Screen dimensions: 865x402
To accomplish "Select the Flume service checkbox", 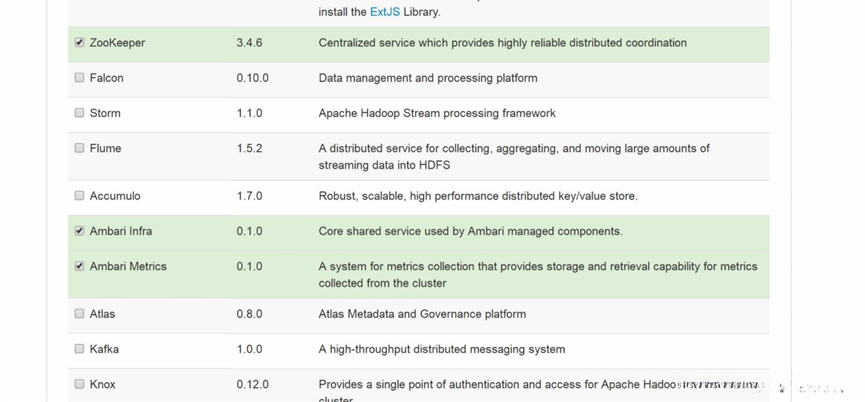I will click(x=79, y=148).
